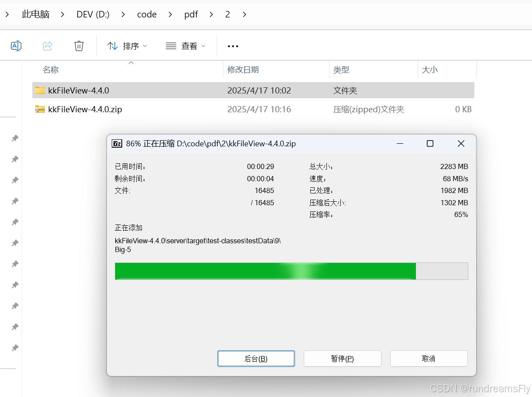
Task: Click the 此电脑 breadcrumb
Action: pyautogui.click(x=36, y=14)
